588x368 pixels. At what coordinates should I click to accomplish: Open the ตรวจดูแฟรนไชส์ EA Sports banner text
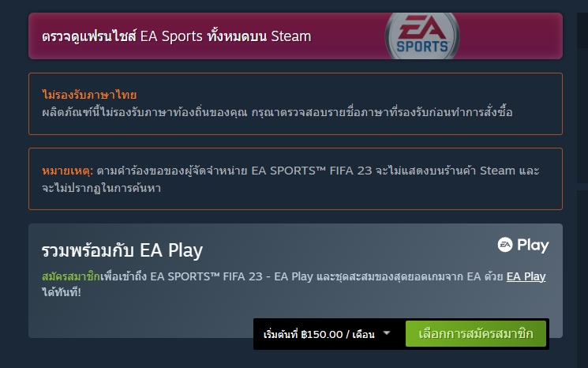[x=176, y=36]
